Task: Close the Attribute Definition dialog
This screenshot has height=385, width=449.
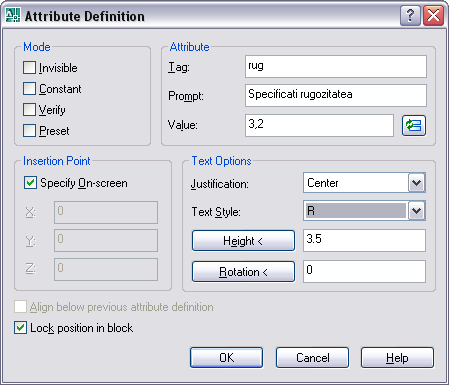Action: point(433,16)
